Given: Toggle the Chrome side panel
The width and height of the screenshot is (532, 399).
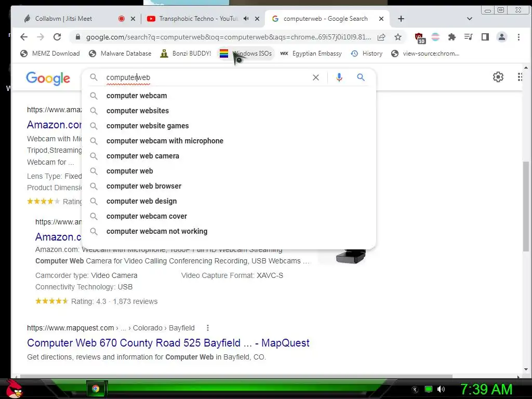Looking at the screenshot, I should coord(485,37).
